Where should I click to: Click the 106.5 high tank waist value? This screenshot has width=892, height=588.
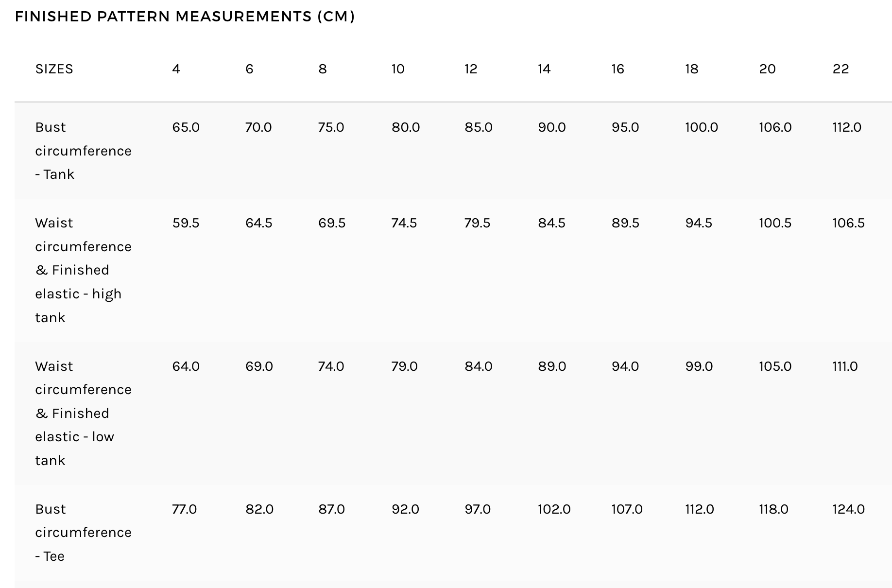[848, 223]
